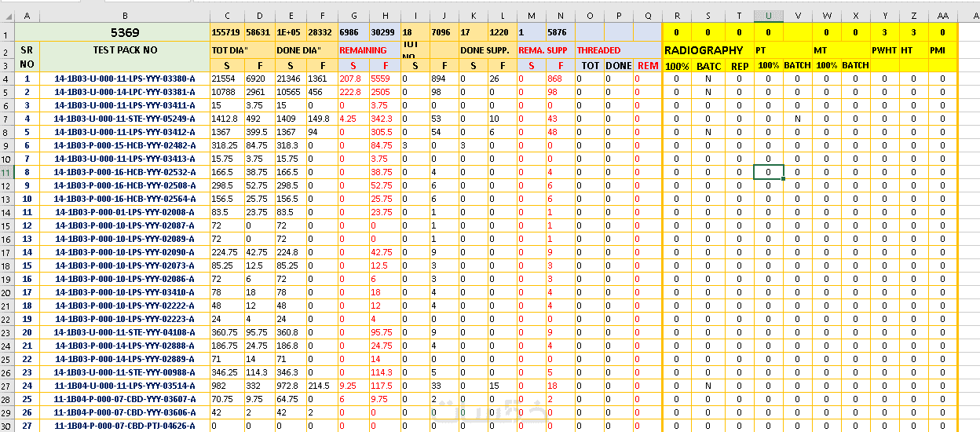Click the PWHT header cell
Viewport: 980px width, 432px height.
pos(885,50)
